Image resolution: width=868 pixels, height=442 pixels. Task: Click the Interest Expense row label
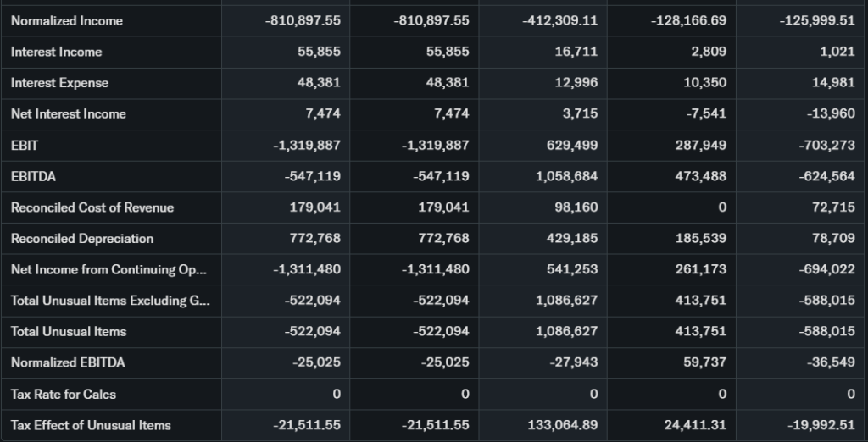(59, 83)
